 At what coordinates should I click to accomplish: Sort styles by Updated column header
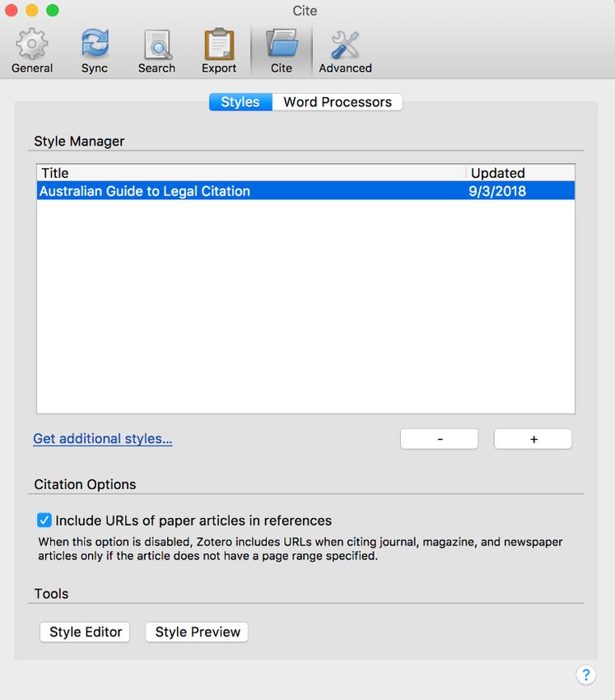coord(520,173)
